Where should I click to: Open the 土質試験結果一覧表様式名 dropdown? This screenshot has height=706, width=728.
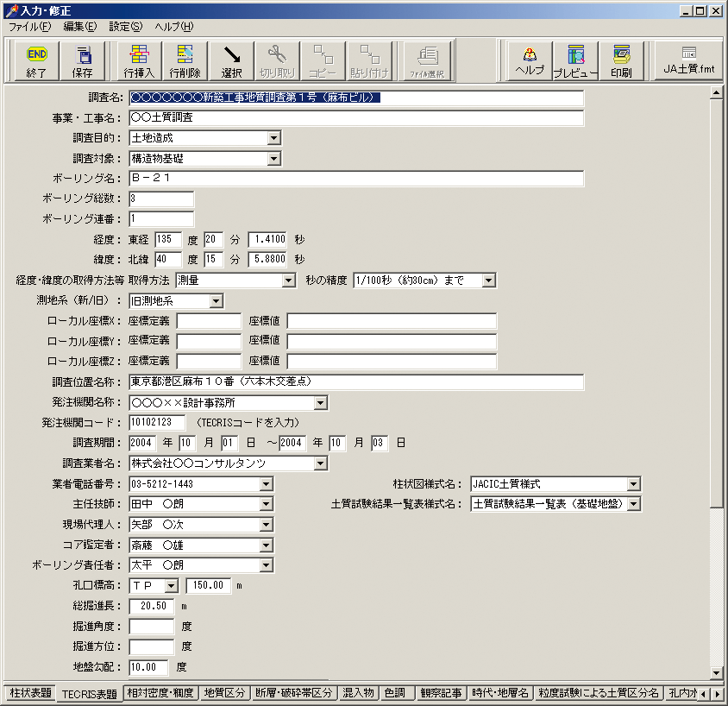click(633, 504)
